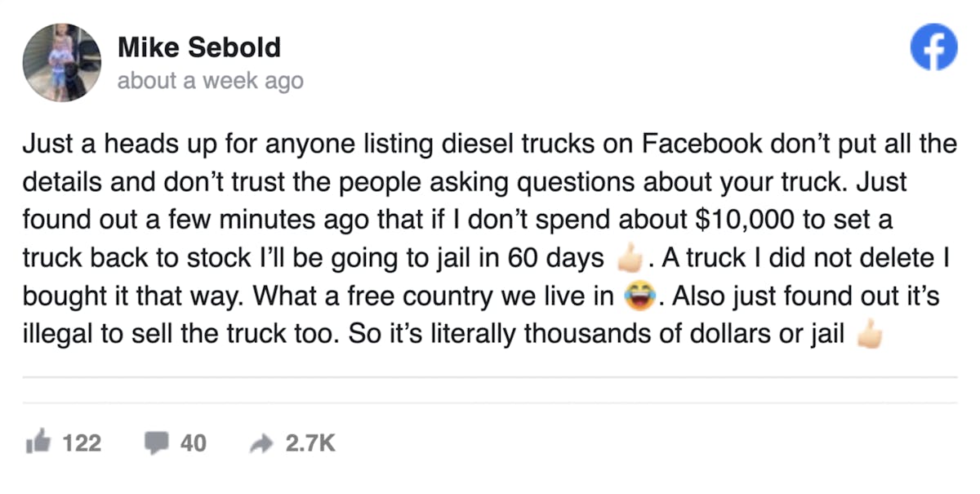The width and height of the screenshot is (980, 494).
Task: Open Mike Sebold's profile picture
Action: pos(62,62)
